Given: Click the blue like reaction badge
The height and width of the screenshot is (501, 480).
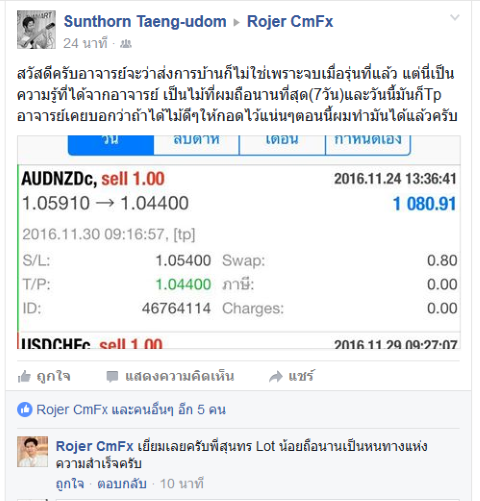Looking at the screenshot, I should tap(25, 410).
